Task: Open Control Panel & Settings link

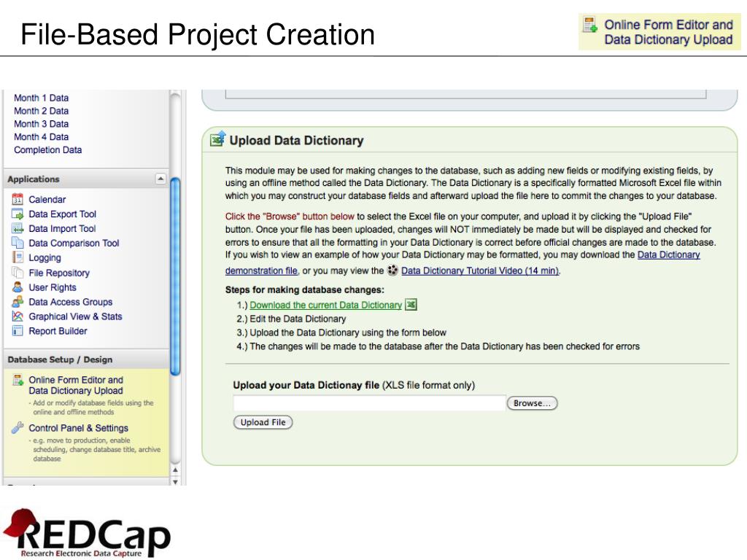Action: pos(79,428)
